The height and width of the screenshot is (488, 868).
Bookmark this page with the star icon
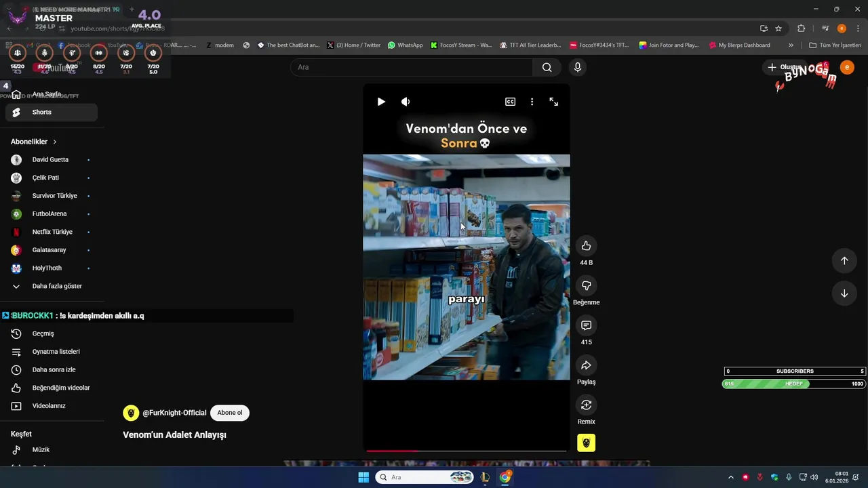pyautogui.click(x=778, y=28)
